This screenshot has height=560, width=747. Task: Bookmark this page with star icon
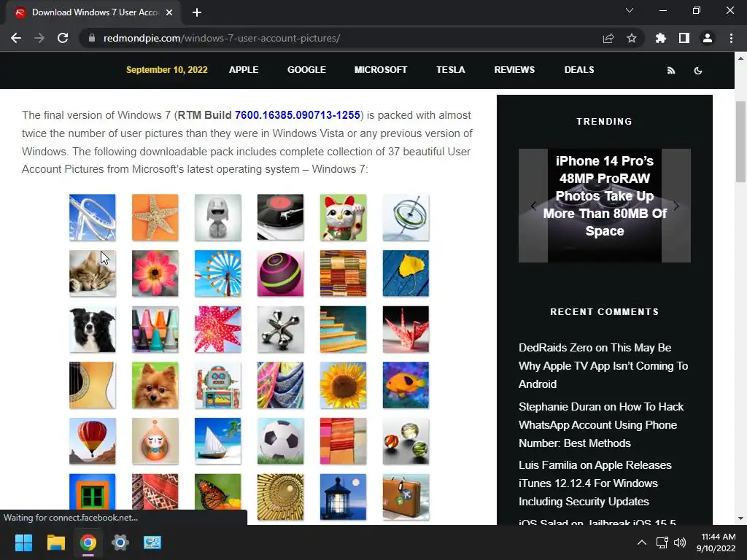[632, 38]
